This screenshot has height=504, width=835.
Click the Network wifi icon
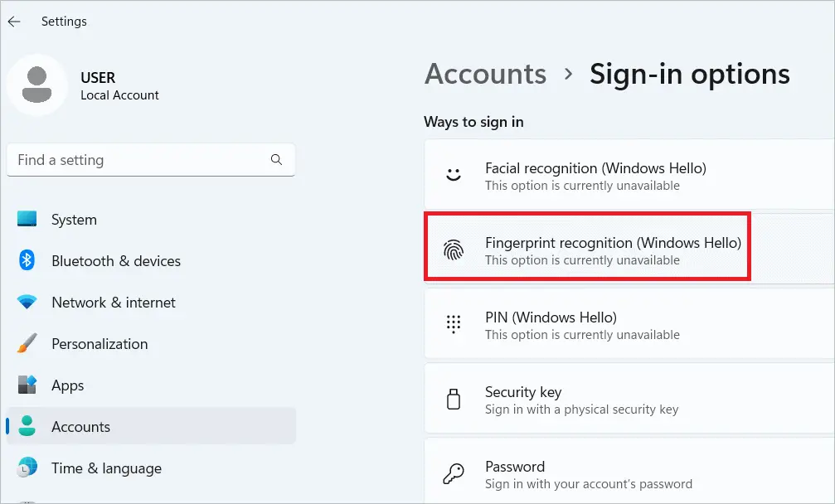coord(27,302)
